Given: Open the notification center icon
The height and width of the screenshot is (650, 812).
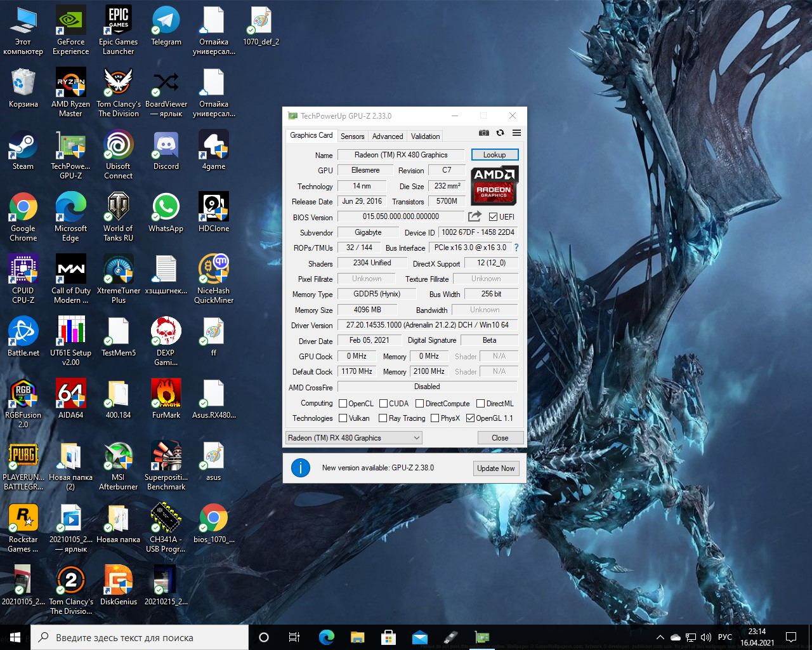Looking at the screenshot, I should (791, 637).
